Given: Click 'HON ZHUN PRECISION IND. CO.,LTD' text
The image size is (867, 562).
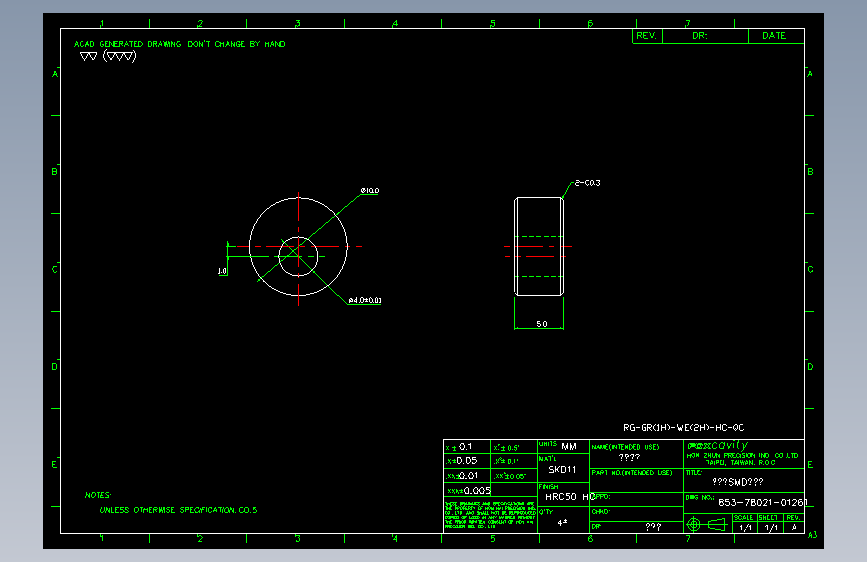Looking at the screenshot, I should click(743, 456).
